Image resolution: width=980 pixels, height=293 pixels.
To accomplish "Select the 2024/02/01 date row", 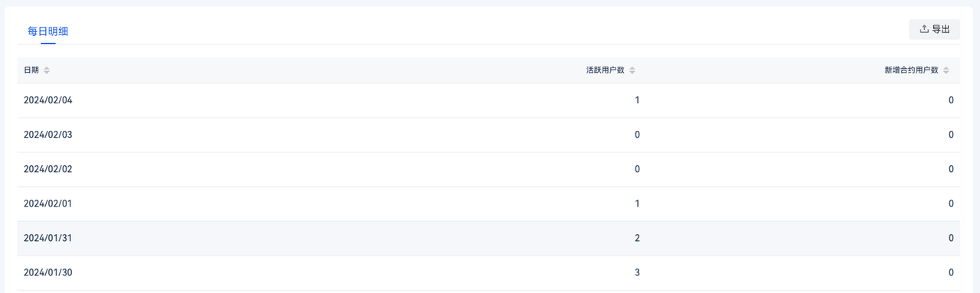I will 488,203.
